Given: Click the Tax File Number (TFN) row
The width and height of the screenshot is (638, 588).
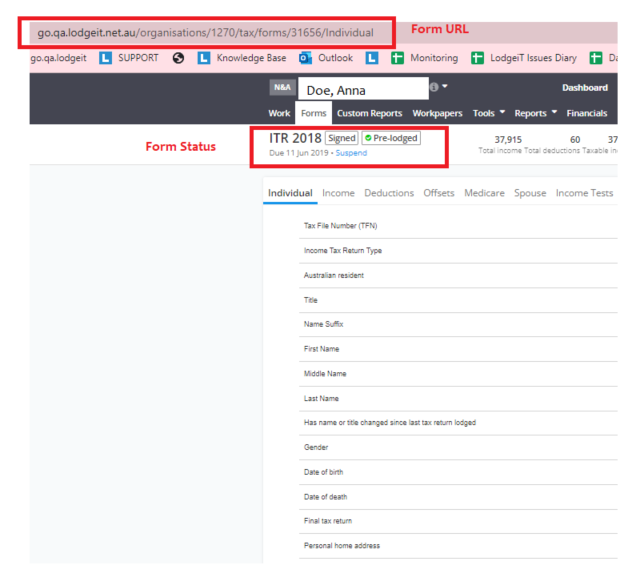Looking at the screenshot, I should click(458, 226).
